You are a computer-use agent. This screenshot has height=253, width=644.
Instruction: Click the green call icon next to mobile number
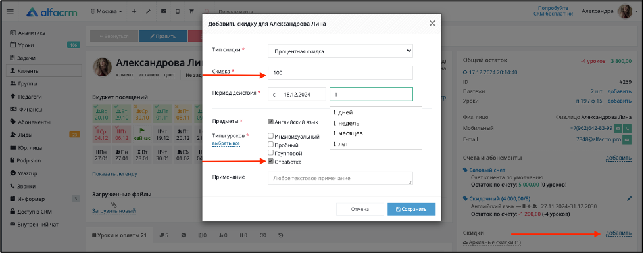[628, 128]
